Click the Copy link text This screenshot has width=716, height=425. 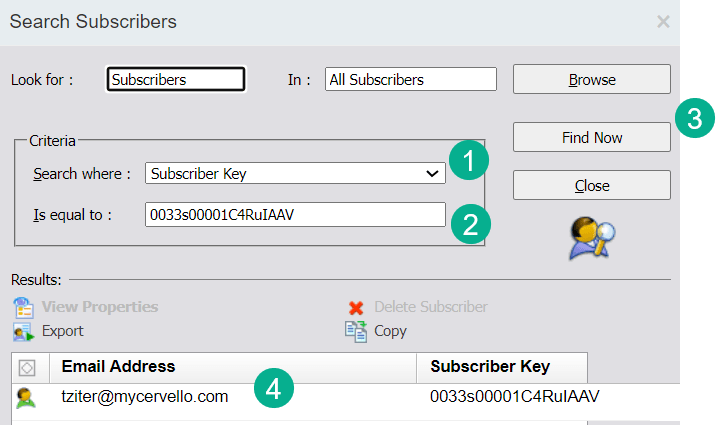(x=391, y=331)
